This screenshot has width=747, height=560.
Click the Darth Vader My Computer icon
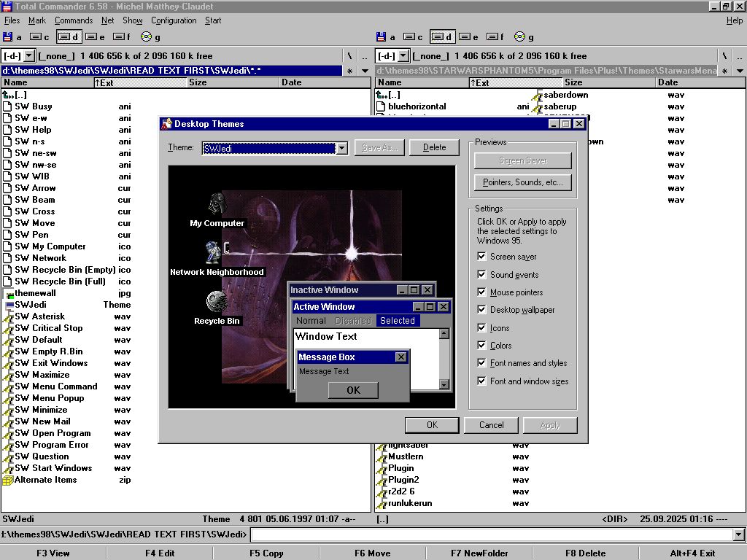[217, 204]
